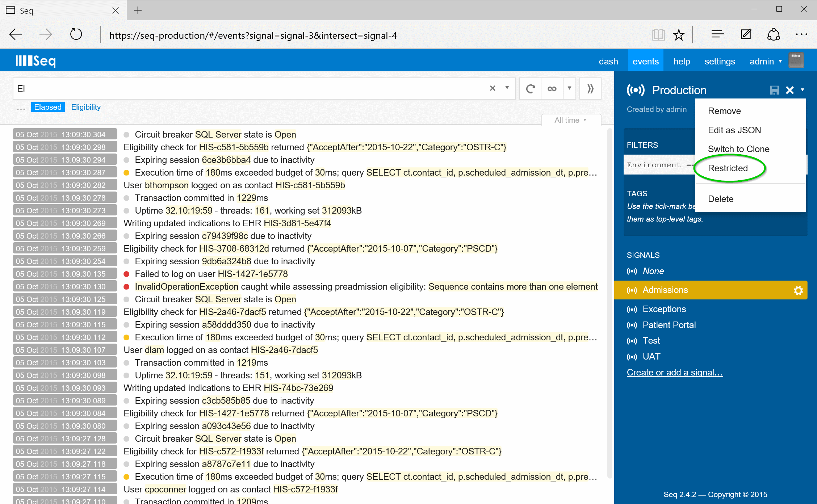Activate the None signal
Viewport: 817px width, 504px height.
point(653,271)
